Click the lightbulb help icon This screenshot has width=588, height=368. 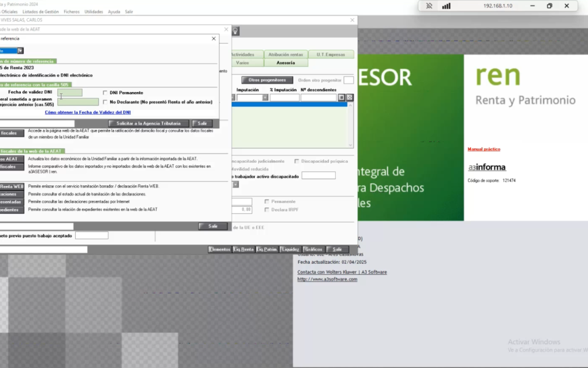(x=235, y=31)
